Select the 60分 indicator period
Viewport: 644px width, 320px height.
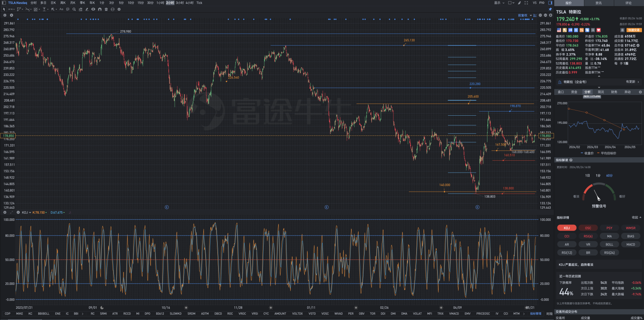click(x=609, y=176)
